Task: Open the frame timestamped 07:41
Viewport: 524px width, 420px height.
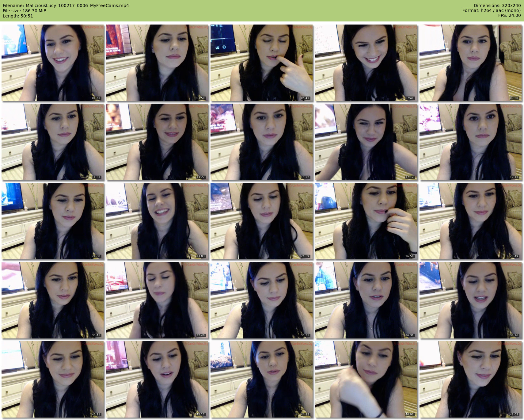Action: point(366,63)
